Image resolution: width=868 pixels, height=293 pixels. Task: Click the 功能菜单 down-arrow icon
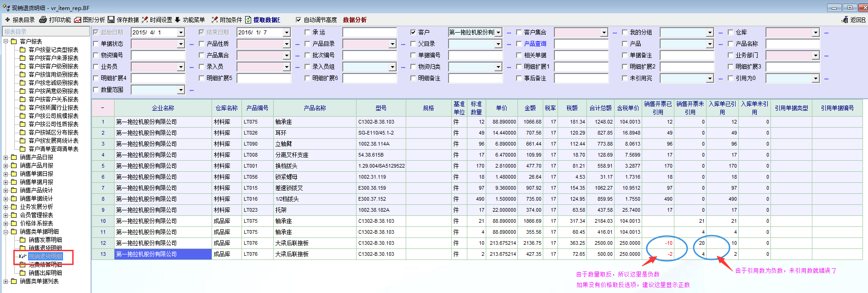(177, 20)
